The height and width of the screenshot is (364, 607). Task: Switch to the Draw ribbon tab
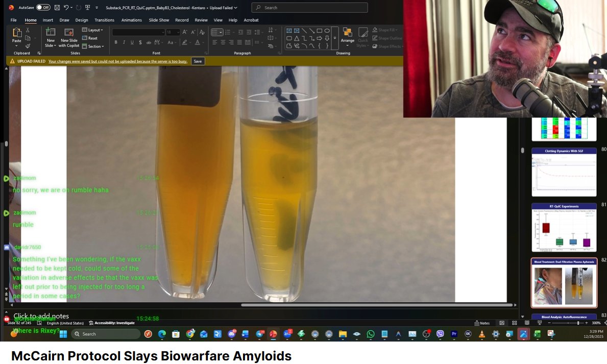click(64, 20)
